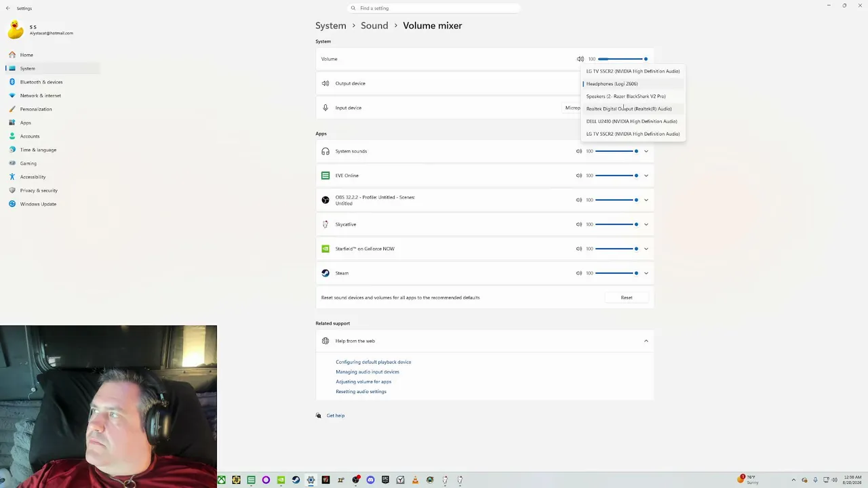
Task: Mute Starfield on GeForce NOW audio
Action: click(579, 249)
